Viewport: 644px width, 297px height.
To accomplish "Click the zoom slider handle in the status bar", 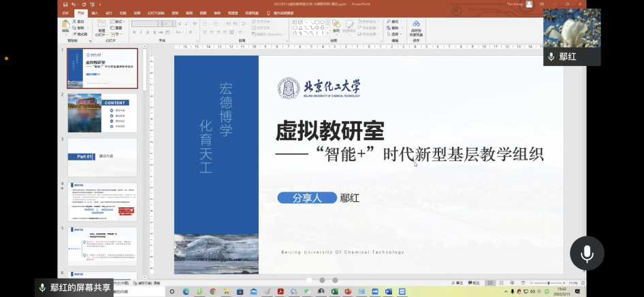I will click(x=548, y=283).
